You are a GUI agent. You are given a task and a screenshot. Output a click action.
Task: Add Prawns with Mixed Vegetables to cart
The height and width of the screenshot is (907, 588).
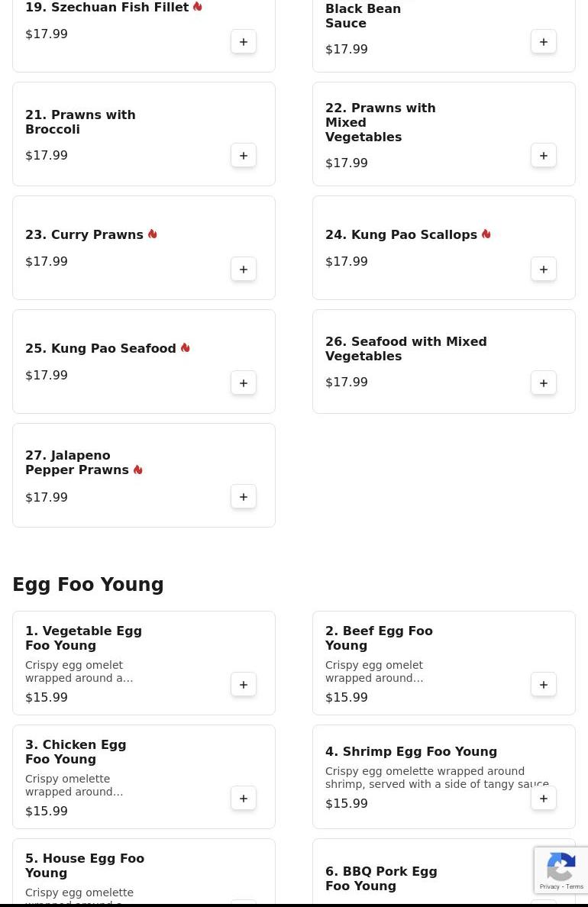coord(544,155)
